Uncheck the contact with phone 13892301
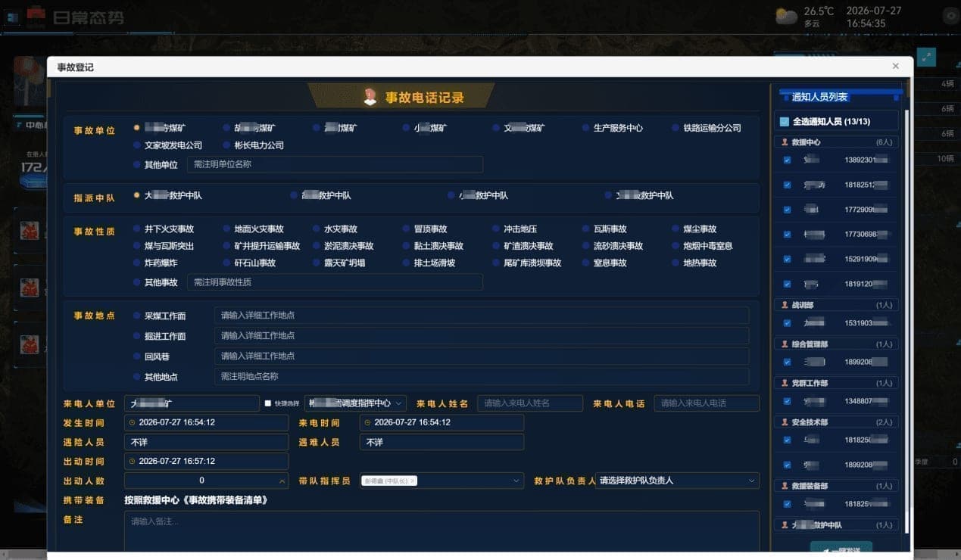This screenshot has height=560, width=961. [788, 160]
